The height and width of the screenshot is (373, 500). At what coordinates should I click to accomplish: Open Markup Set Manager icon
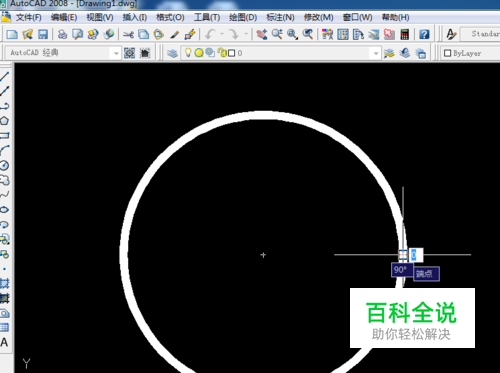[x=389, y=34]
